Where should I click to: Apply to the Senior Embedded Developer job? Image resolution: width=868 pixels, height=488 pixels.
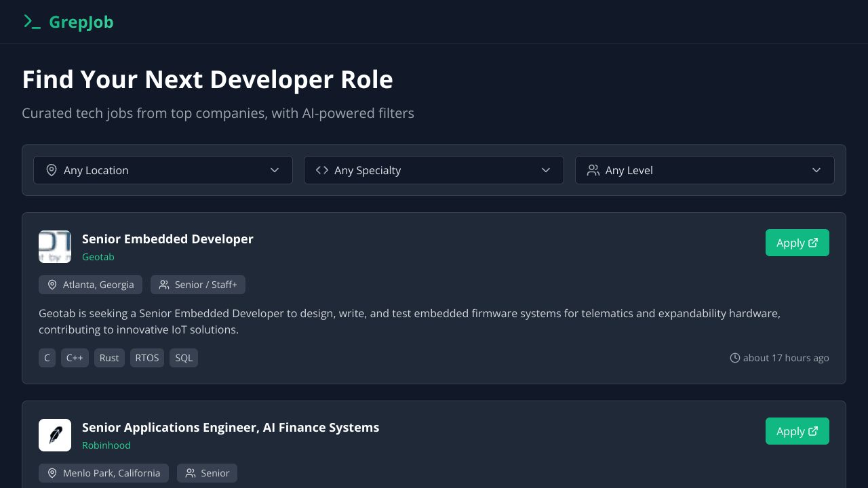point(797,243)
